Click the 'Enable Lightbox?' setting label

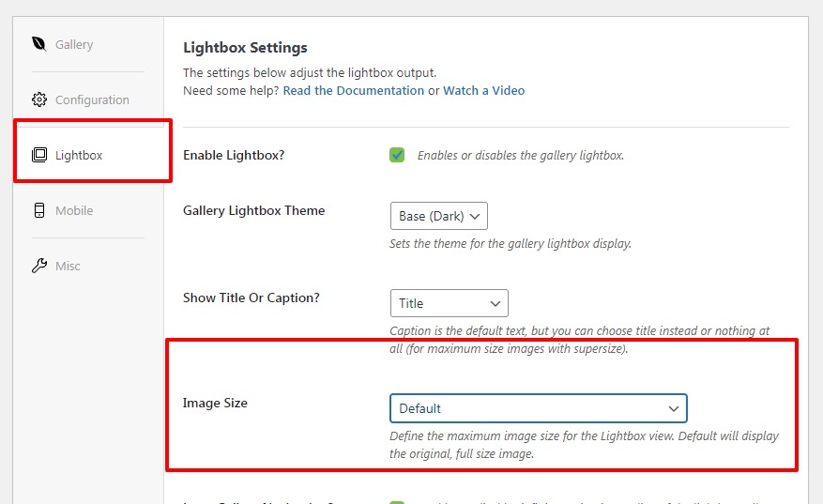pos(233,155)
